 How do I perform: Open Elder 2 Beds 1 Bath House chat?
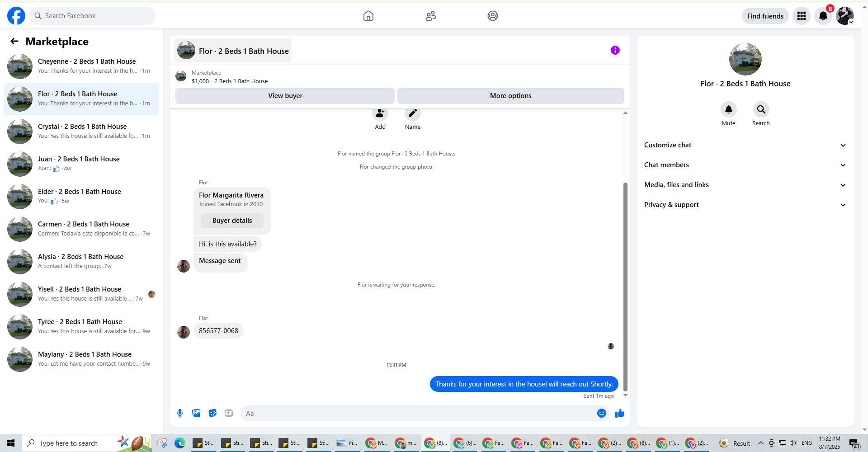tap(81, 197)
